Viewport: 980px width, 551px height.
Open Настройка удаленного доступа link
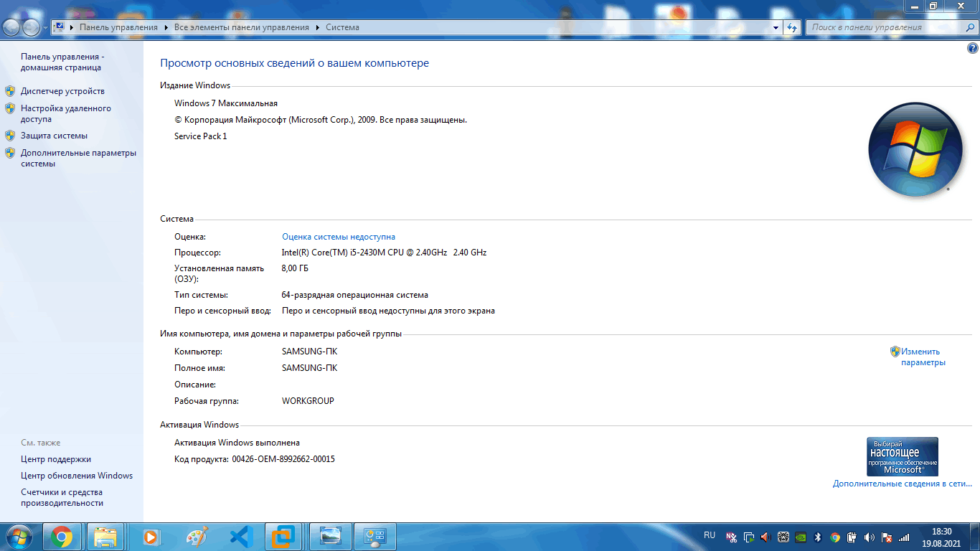point(66,113)
